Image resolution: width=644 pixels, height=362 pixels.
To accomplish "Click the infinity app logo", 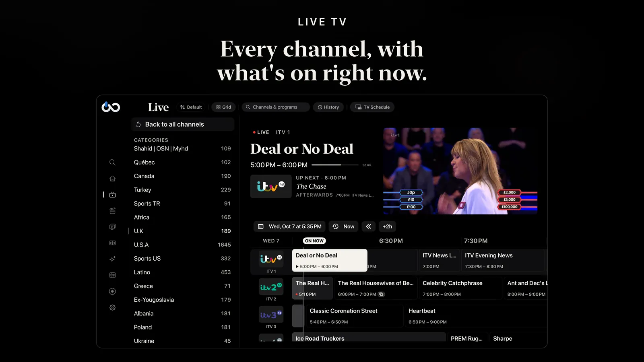I will pos(111,107).
